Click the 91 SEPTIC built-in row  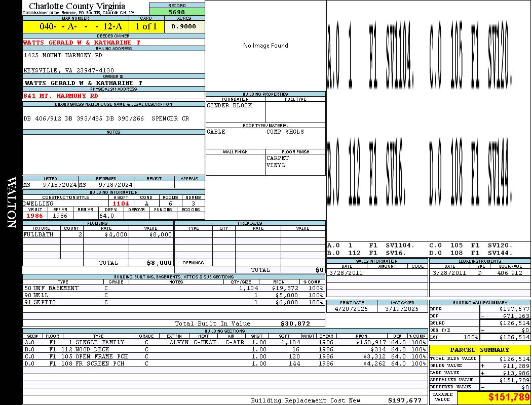pyautogui.click(x=173, y=302)
